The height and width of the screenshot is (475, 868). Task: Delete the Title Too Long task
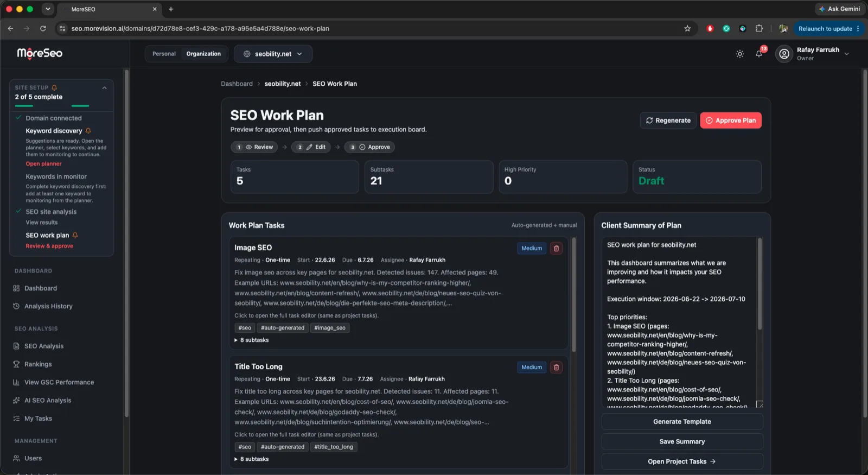(x=556, y=368)
